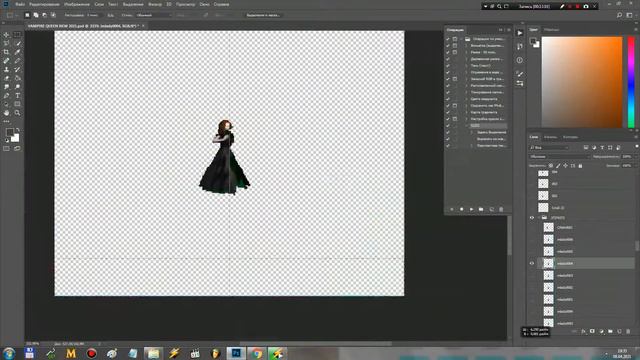The height and width of the screenshot is (360, 640).
Task: Pick a color in the color field
Action: [x=582, y=82]
